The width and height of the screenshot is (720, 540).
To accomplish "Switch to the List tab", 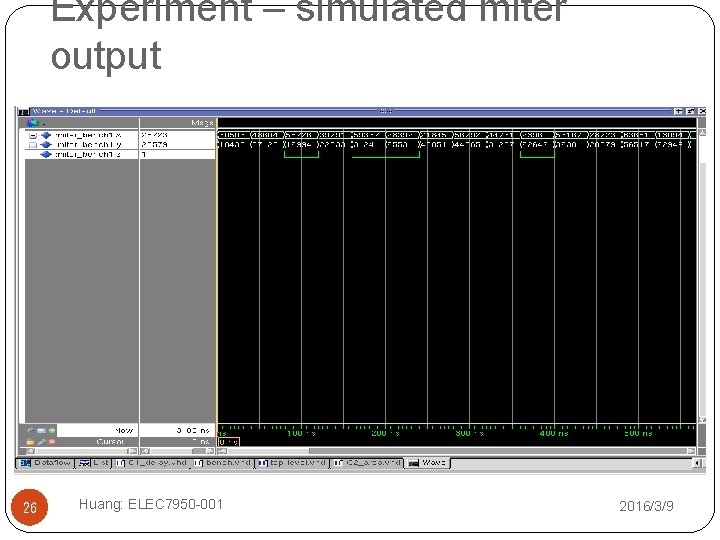I will coord(93,463).
